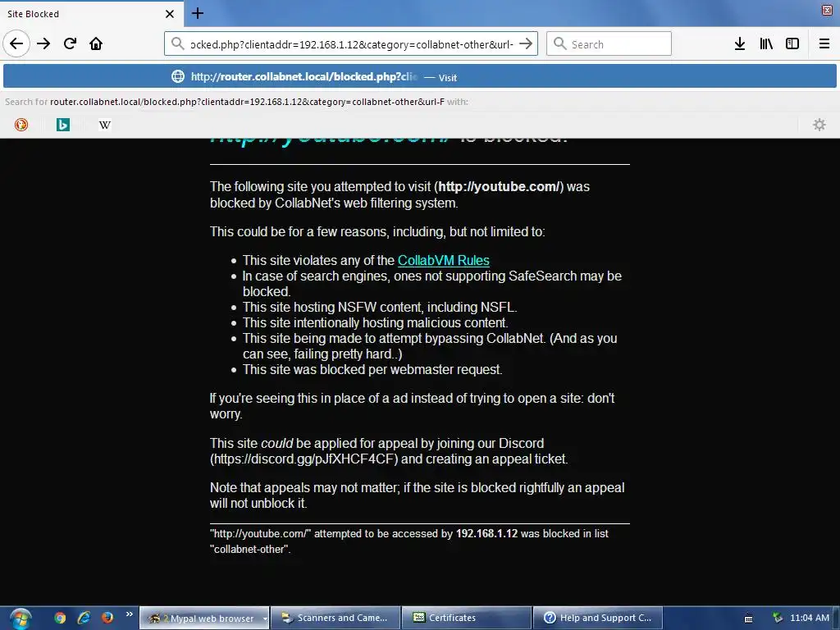This screenshot has width=840, height=630.
Task: Open the browser home page
Action: point(96,43)
